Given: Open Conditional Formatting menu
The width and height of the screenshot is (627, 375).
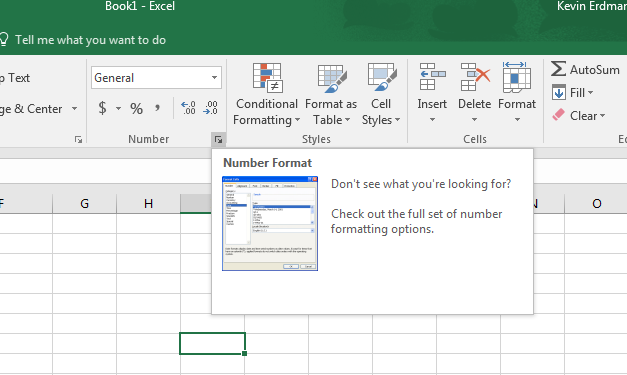Looking at the screenshot, I should tap(267, 94).
